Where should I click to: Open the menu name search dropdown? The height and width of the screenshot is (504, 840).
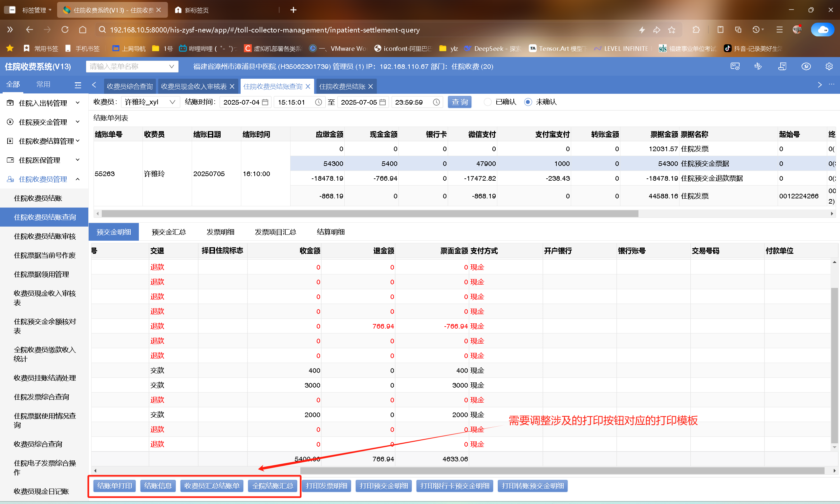point(132,67)
